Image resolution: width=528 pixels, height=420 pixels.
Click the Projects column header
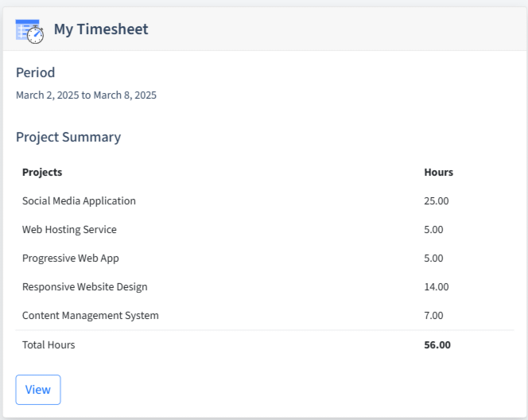click(42, 172)
